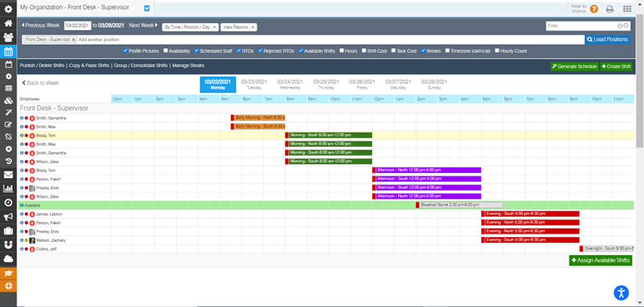Open the Staff people icon in sidebar

[x=8, y=37]
